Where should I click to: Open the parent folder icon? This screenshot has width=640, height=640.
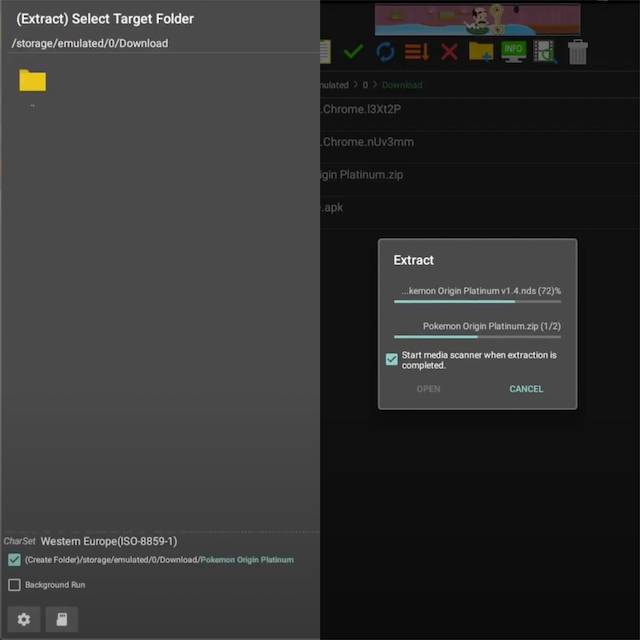32,81
